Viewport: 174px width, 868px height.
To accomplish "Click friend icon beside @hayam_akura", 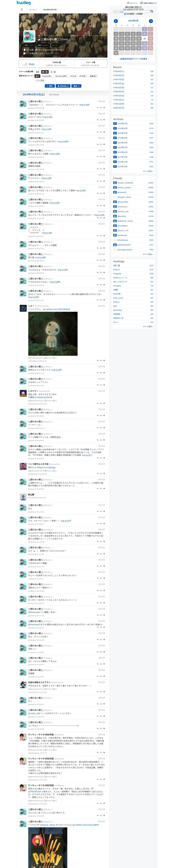I will [x=115, y=197].
